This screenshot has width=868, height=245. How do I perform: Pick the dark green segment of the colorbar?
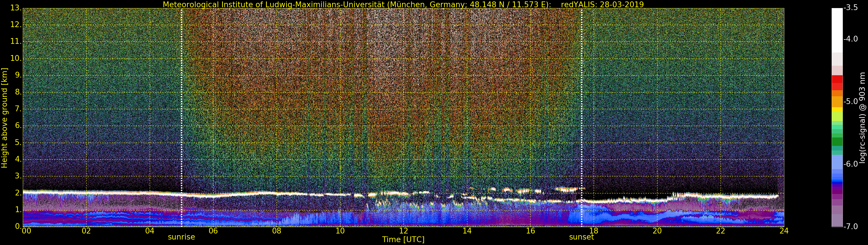tap(837, 142)
